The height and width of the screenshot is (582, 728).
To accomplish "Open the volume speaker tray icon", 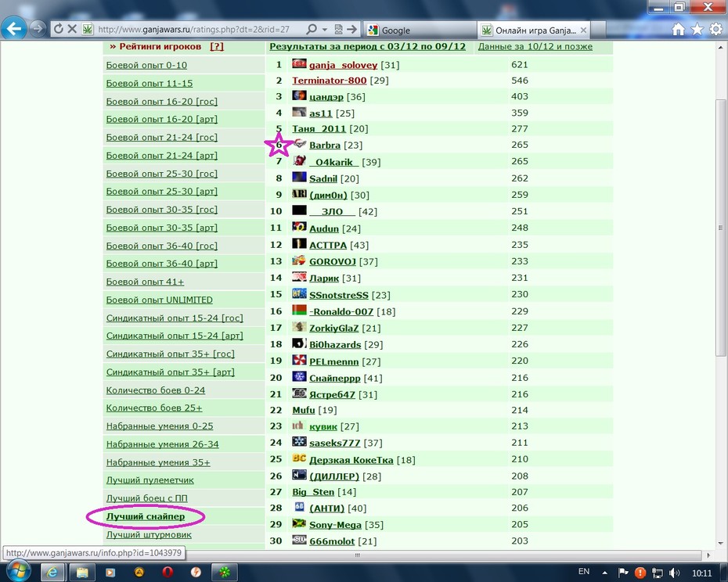I will click(674, 573).
